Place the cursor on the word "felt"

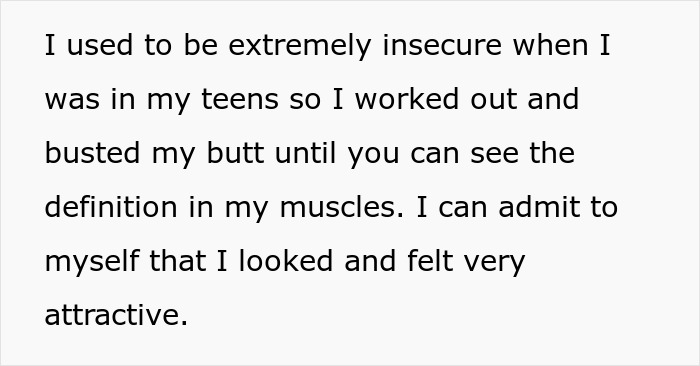pyautogui.click(x=430, y=261)
